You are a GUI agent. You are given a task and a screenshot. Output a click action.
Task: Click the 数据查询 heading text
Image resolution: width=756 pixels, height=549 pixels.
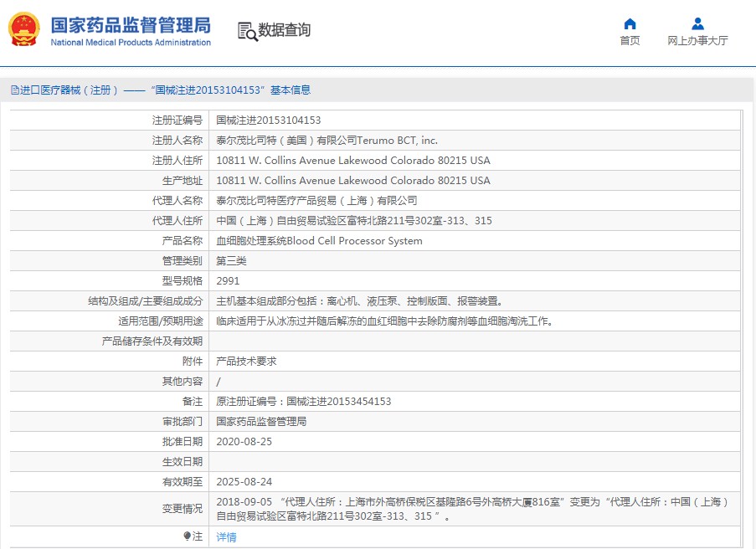[x=284, y=30]
